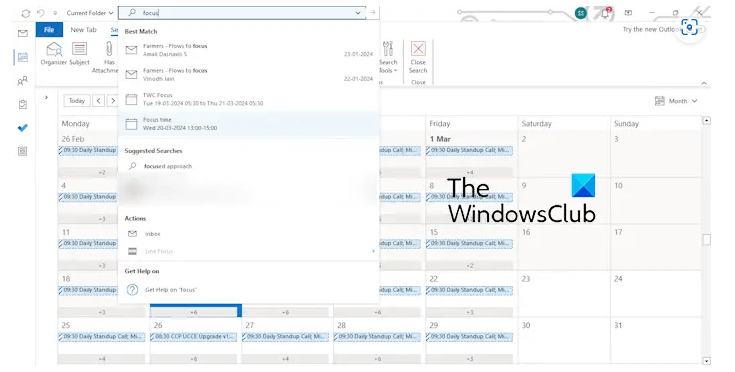Expand the folder pane chevron arrow

pyautogui.click(x=46, y=97)
